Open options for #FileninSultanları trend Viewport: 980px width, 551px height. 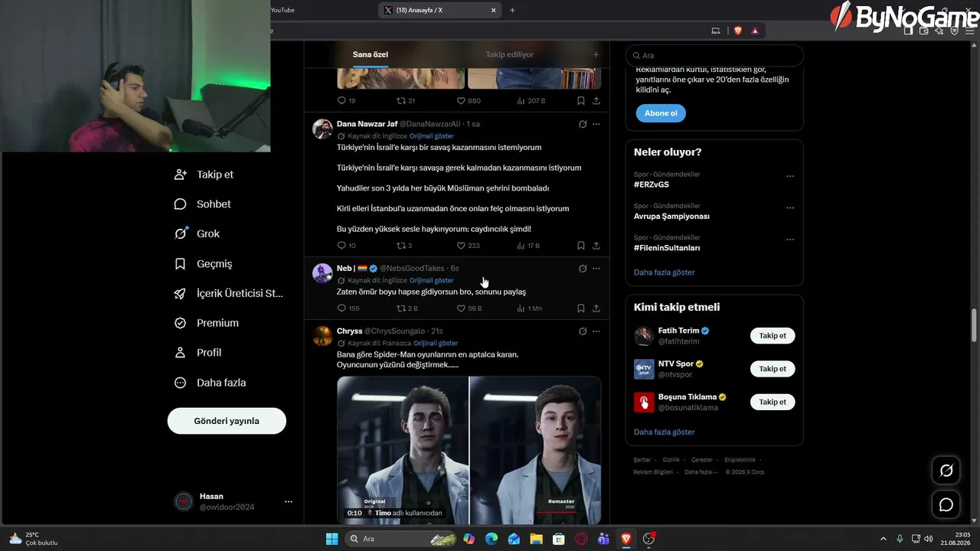pos(790,240)
